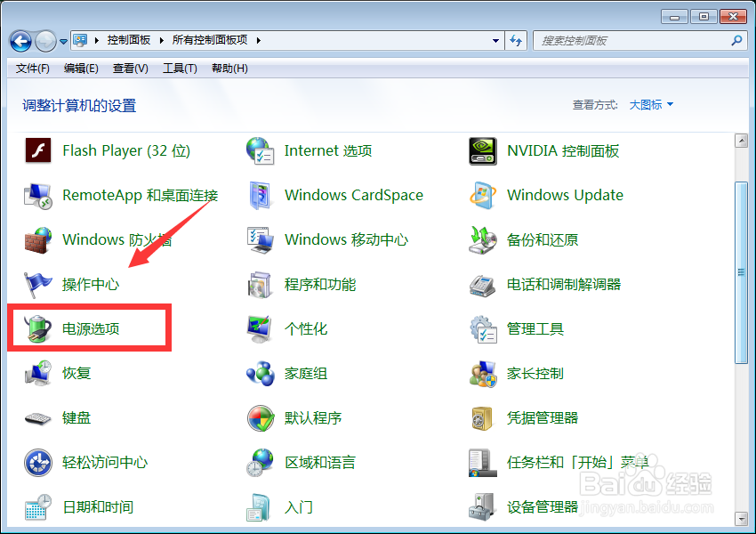Viewport: 756px width, 534px height.
Task: Click the 键盘 keyboard icon
Action: [38, 418]
